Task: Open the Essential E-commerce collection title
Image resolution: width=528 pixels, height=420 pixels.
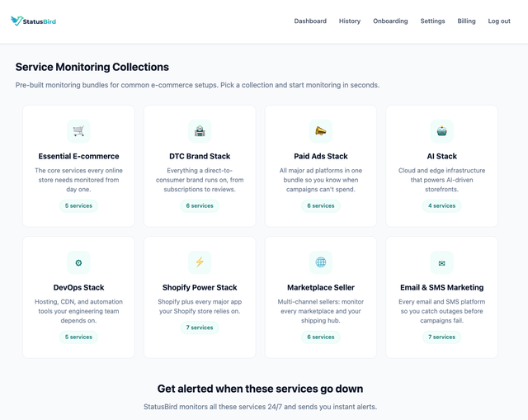Action: pos(79,156)
